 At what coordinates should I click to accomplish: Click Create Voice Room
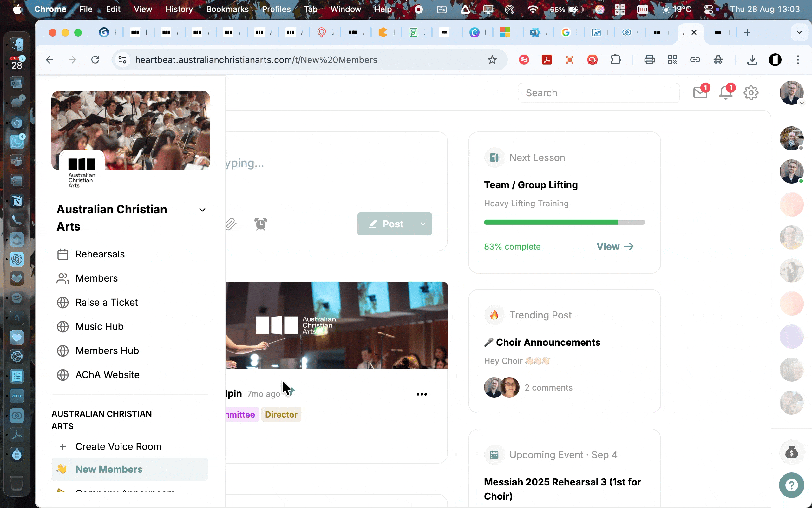tap(118, 446)
